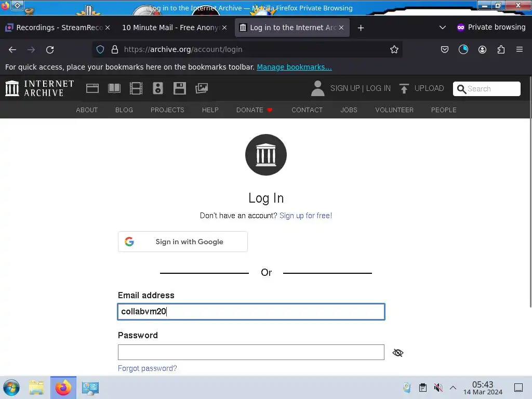The height and width of the screenshot is (399, 532).
Task: Open the Web (Wayback) media icon
Action: click(x=92, y=88)
